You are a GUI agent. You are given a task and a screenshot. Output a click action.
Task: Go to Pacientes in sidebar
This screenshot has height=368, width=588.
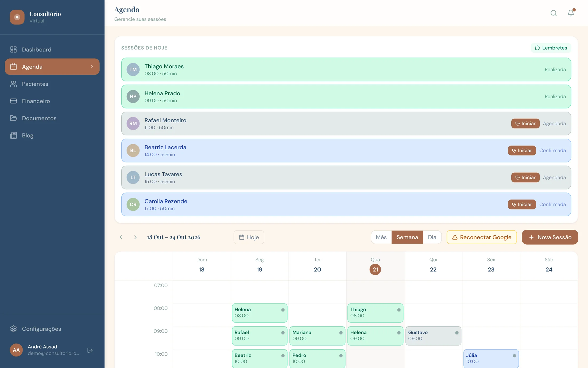click(x=52, y=84)
